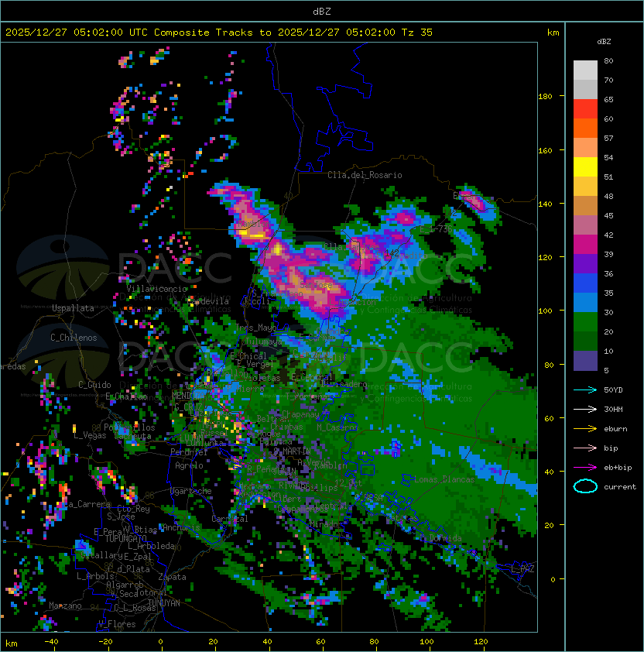Click the 'Chapanay' map label
This screenshot has width=644, height=652.
click(301, 414)
